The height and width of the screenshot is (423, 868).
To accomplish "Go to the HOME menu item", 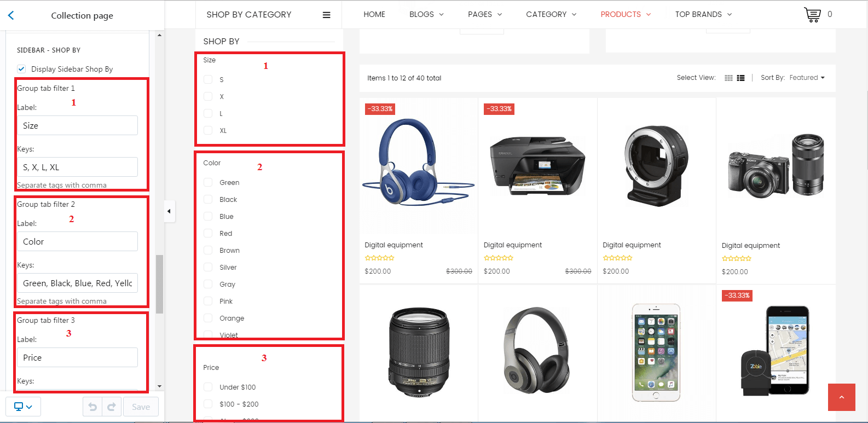I will coord(374,14).
